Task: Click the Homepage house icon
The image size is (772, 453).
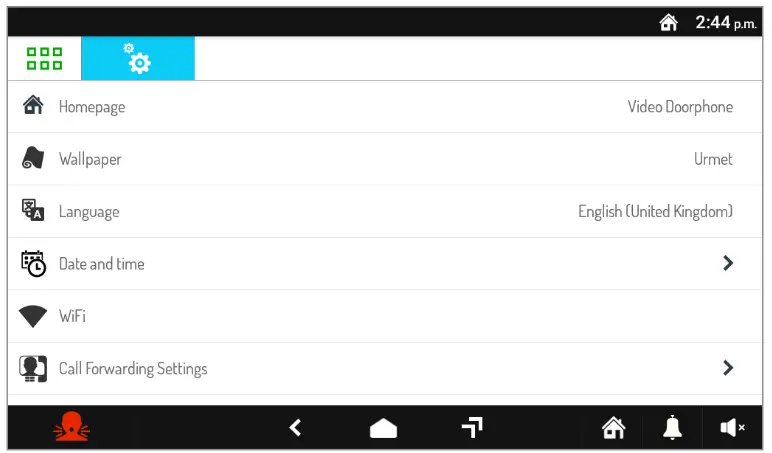Action: (33, 106)
